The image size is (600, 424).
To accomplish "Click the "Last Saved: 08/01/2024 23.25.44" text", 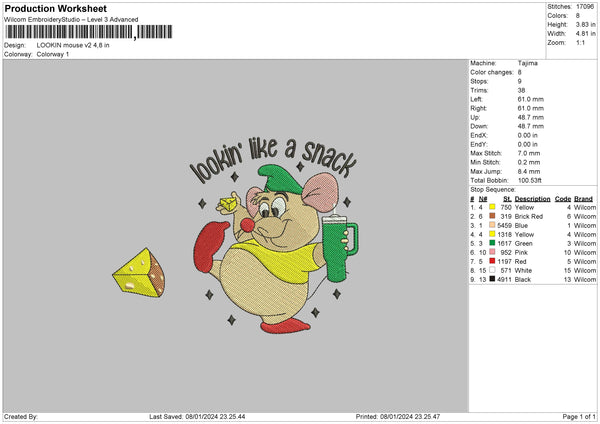I will tap(197, 417).
